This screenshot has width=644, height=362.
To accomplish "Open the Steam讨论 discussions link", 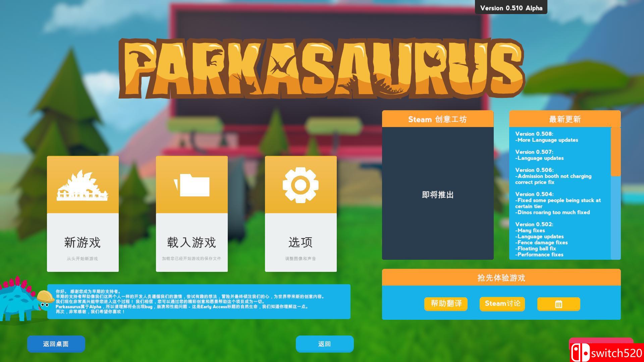I will [502, 304].
